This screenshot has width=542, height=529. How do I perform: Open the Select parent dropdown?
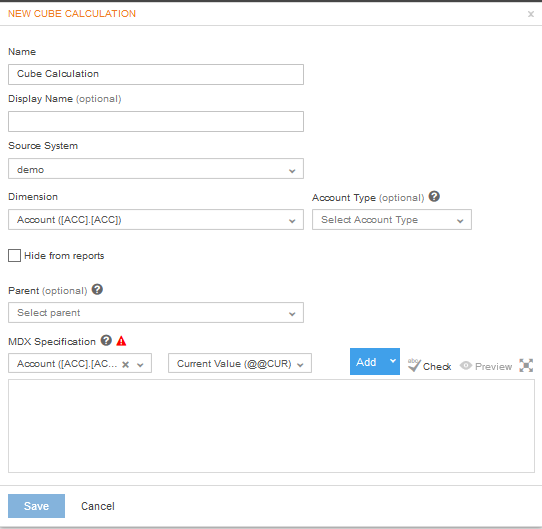(156, 313)
